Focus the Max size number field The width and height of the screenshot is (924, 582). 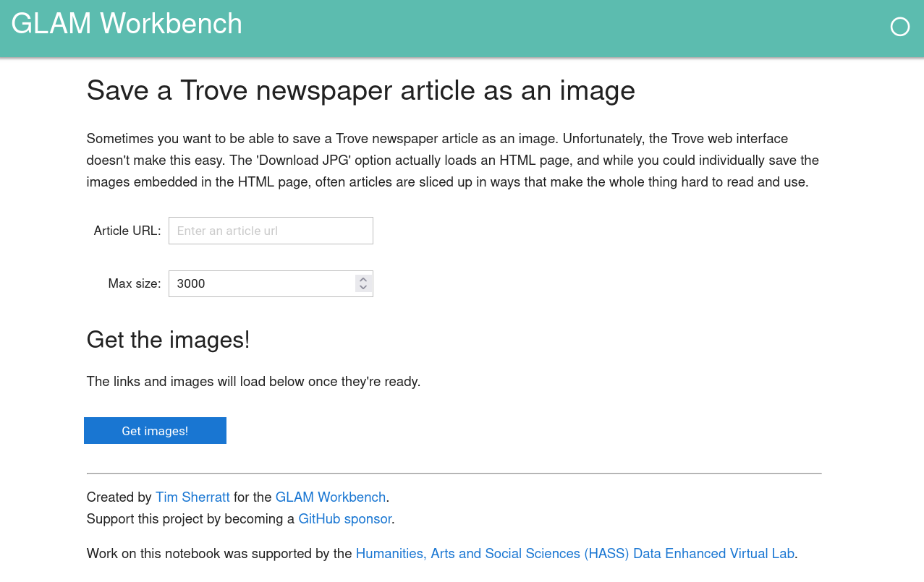coord(271,283)
